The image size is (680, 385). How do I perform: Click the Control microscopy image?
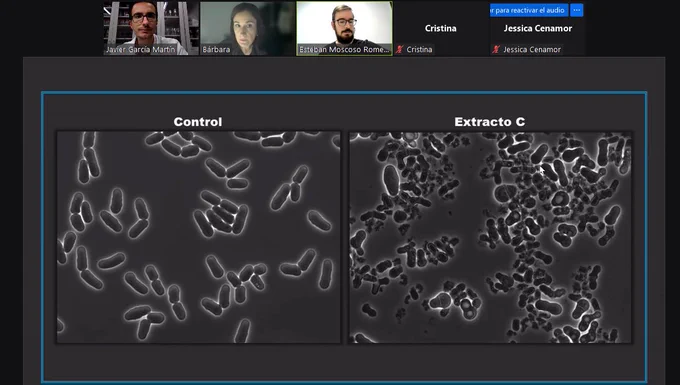199,237
